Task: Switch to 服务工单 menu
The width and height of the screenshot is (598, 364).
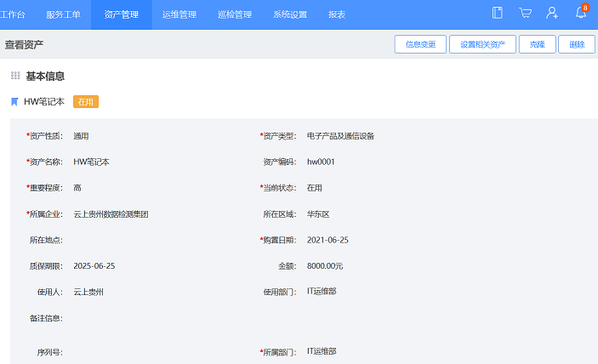Action: point(63,14)
